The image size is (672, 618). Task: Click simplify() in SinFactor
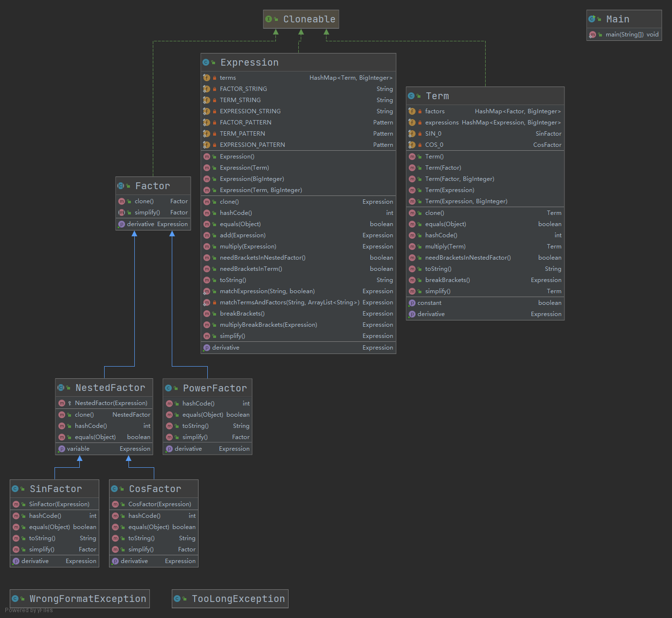54,549
